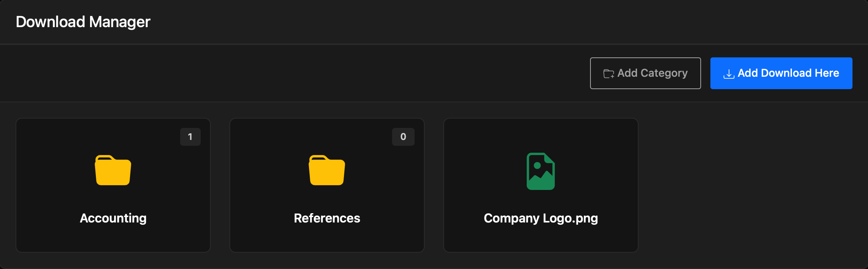Select the Accounting folder name label

point(113,218)
